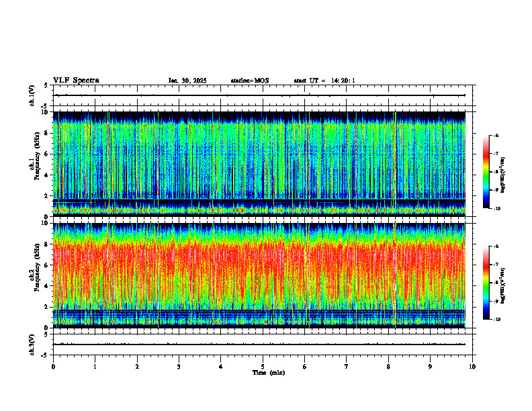The image size is (532, 411).
Task: Select the date text "Jan. 30, 2025"
Action: tap(187, 81)
